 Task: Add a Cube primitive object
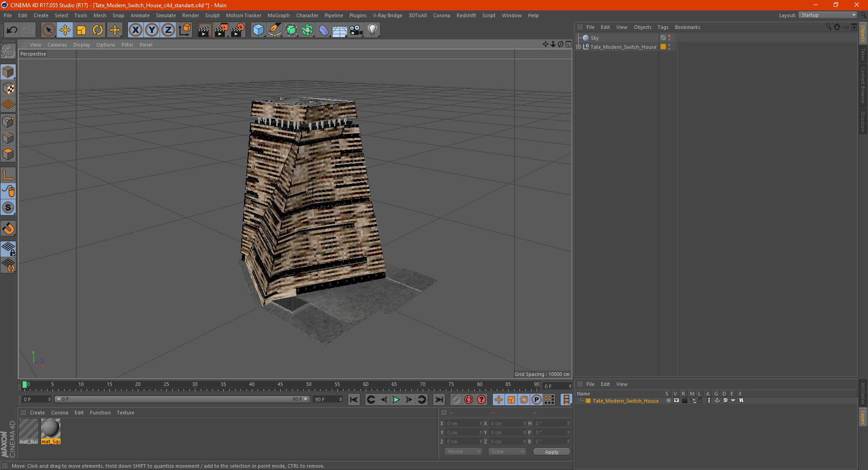(x=258, y=30)
